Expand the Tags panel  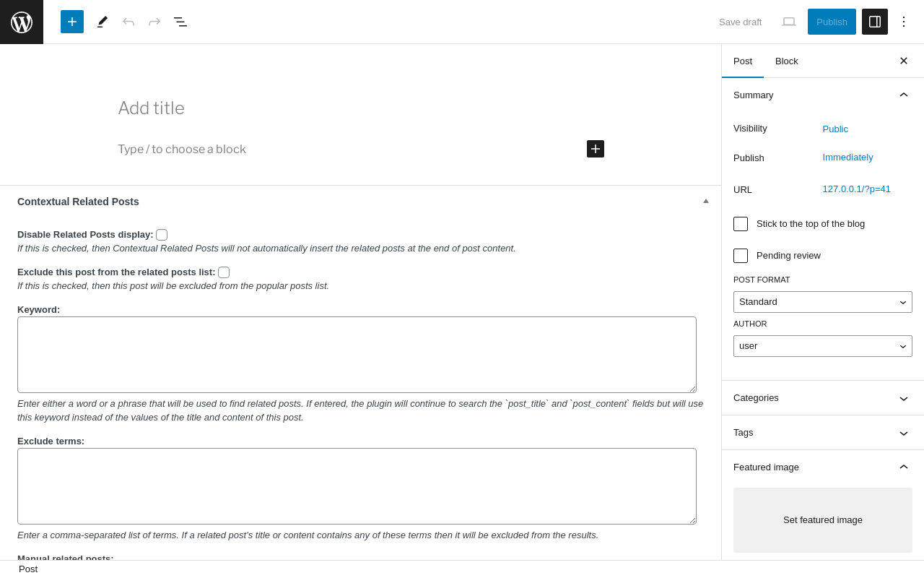(822, 433)
